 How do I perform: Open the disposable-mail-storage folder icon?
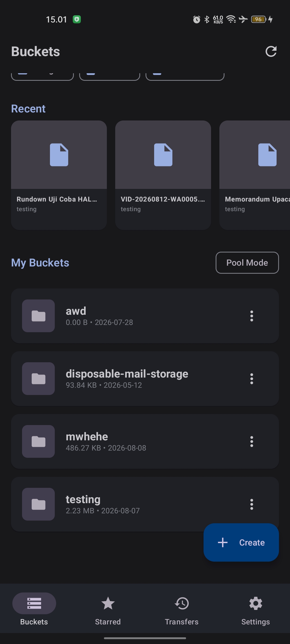[x=38, y=379]
